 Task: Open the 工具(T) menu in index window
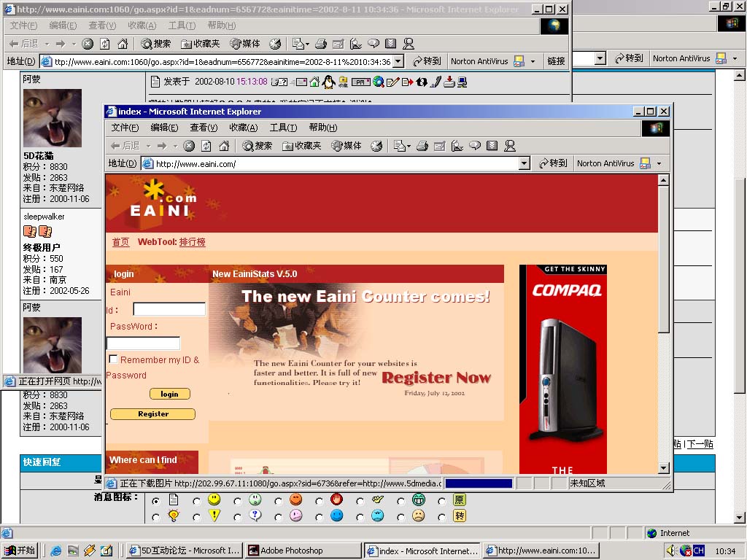pos(284,128)
